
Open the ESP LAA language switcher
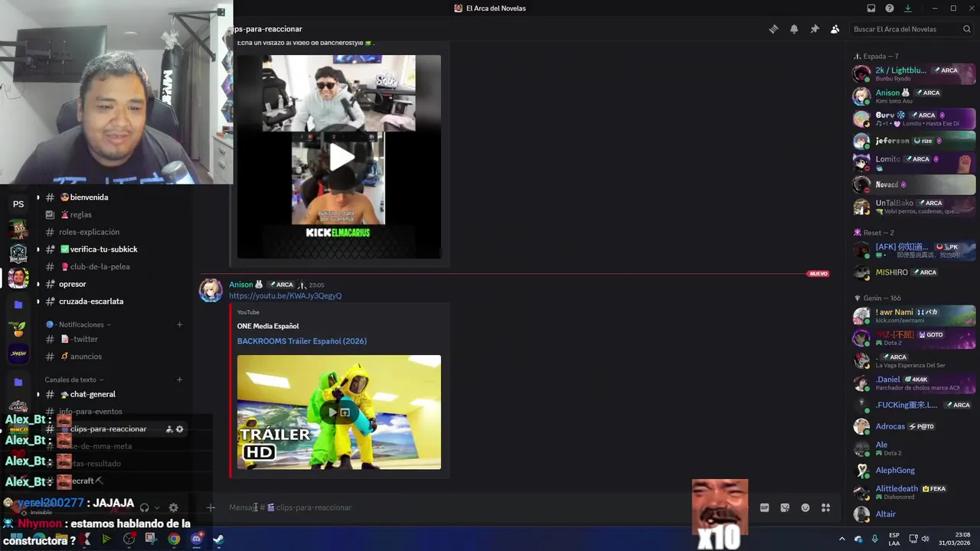coord(894,539)
